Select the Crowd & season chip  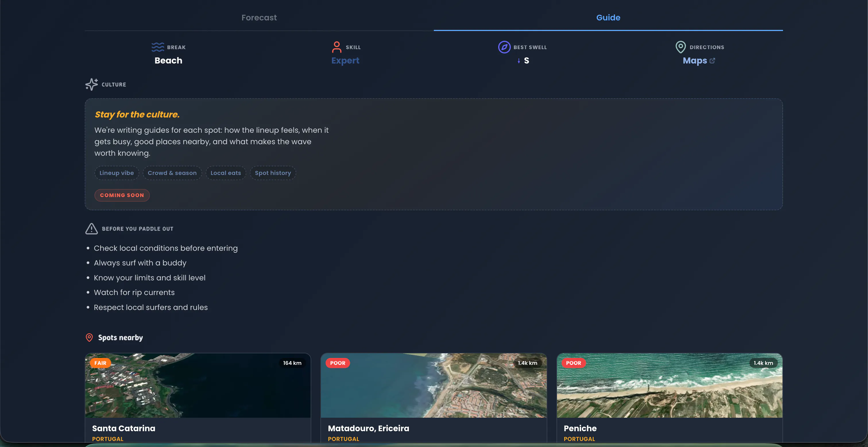pyautogui.click(x=172, y=173)
